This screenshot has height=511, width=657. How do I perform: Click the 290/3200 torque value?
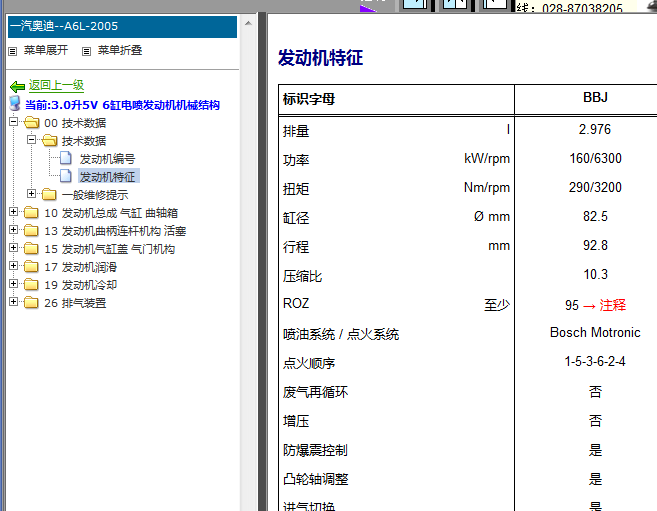[x=595, y=187]
